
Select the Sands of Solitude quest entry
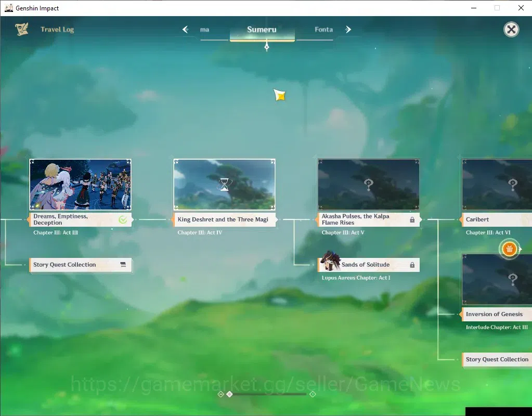(369, 265)
